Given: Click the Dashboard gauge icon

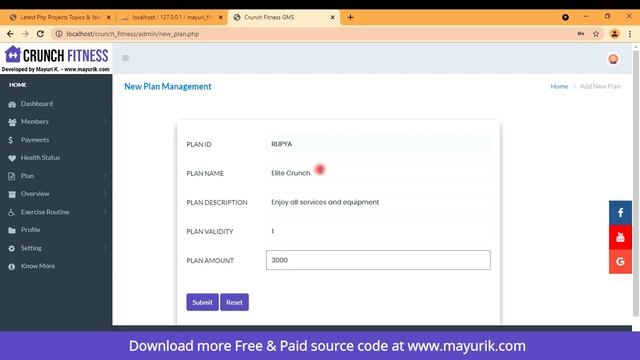Looking at the screenshot, I should (12, 104).
